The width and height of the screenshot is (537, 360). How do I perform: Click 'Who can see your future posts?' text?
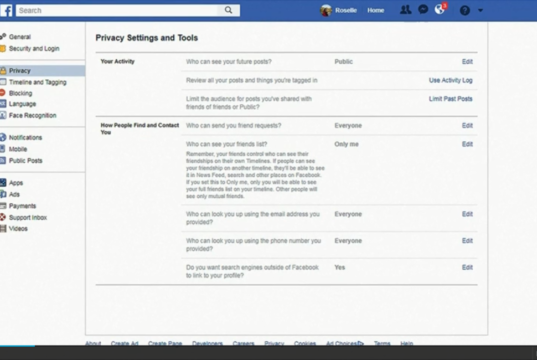229,62
